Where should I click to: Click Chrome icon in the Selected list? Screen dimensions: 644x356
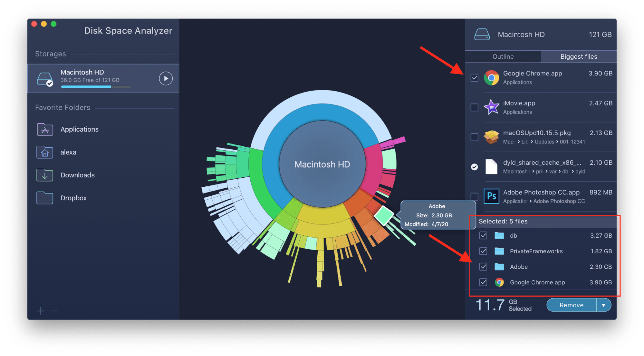click(x=499, y=282)
